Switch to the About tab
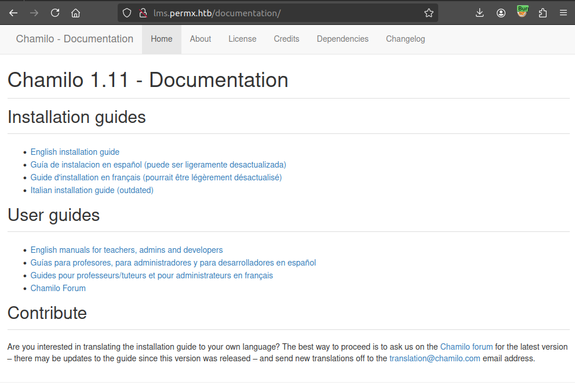Image resolution: width=575 pixels, height=392 pixels. pyautogui.click(x=201, y=39)
